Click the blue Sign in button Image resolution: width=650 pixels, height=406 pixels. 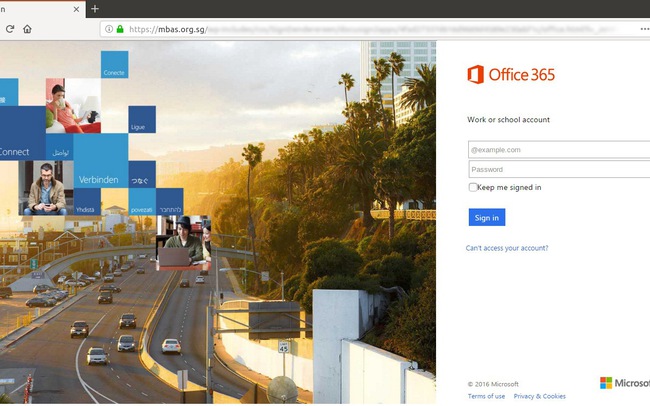click(x=487, y=217)
